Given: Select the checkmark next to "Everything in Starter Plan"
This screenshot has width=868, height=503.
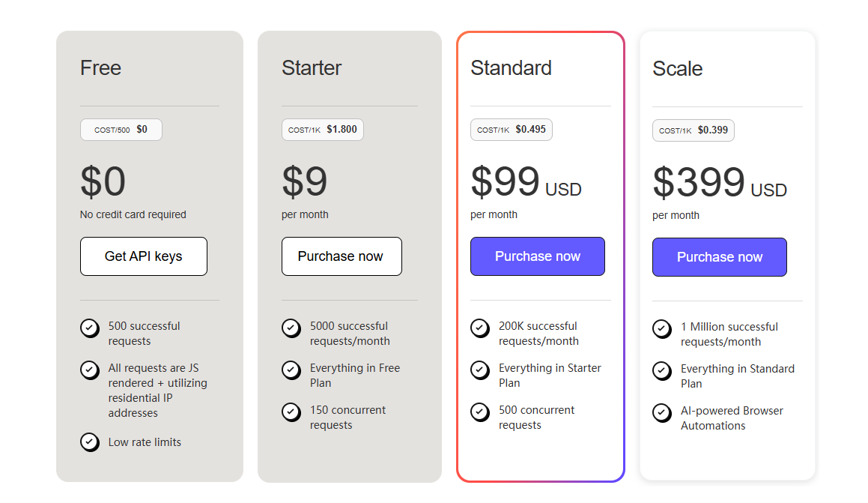Looking at the screenshot, I should (x=479, y=370).
